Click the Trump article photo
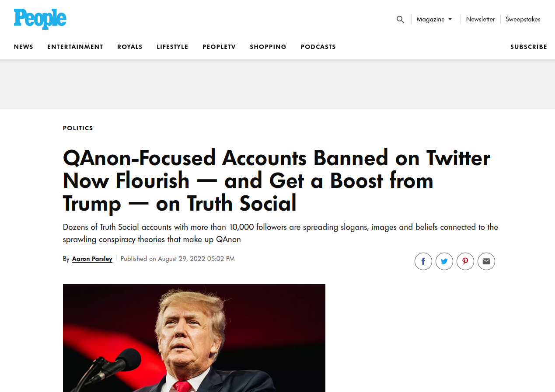This screenshot has width=555, height=392. [x=194, y=338]
